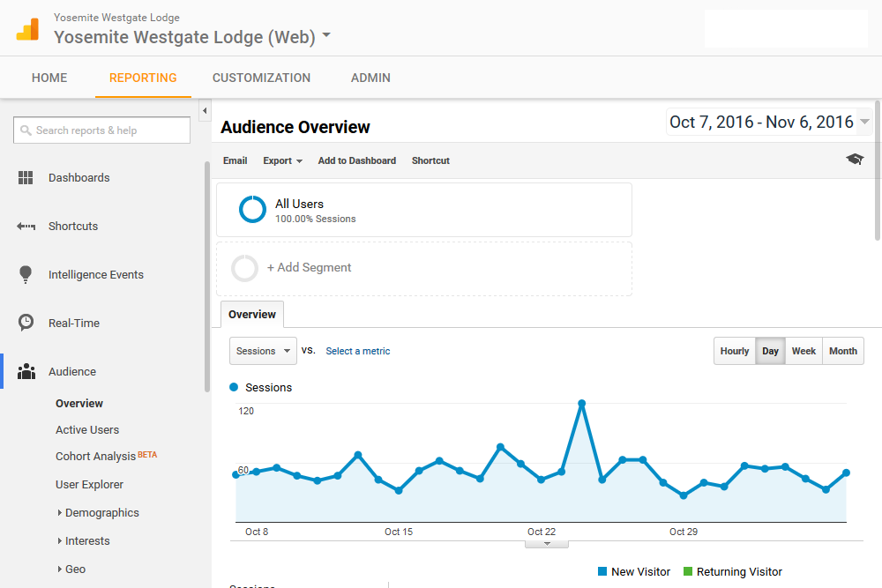Open Cohort Analysis BETA report
The image size is (882, 588).
click(106, 456)
